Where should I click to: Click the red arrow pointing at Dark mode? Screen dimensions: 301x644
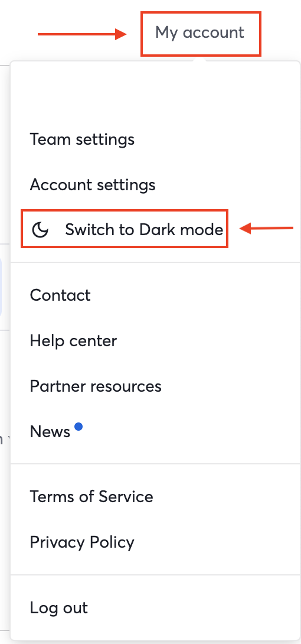[x=267, y=229]
